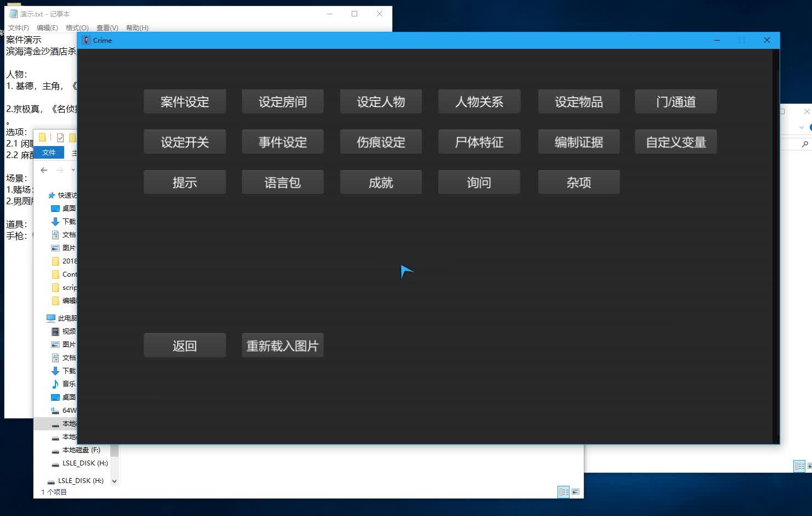The width and height of the screenshot is (812, 516).
Task: Select the blue 文件 tab in File Explorer
Action: pos(49,153)
